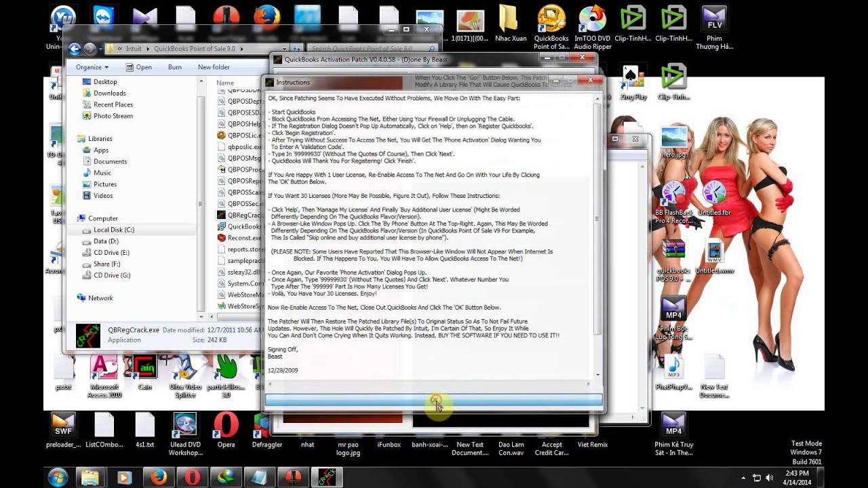
Task: Select ssleay32.dll in the file list
Action: [x=239, y=272]
